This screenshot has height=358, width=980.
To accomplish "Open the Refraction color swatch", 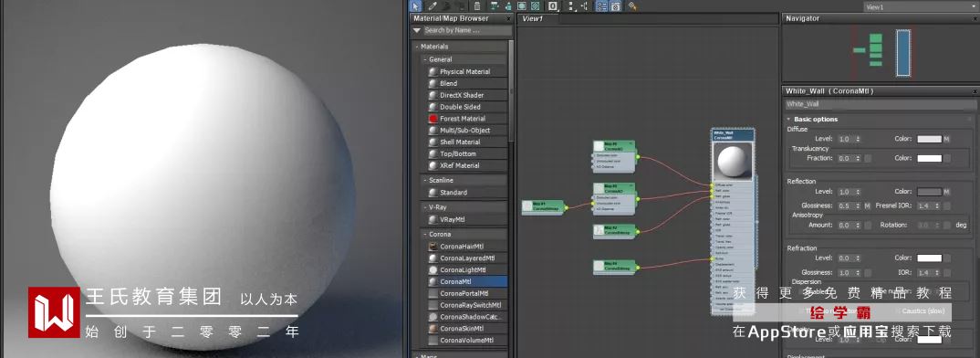I will 930,258.
